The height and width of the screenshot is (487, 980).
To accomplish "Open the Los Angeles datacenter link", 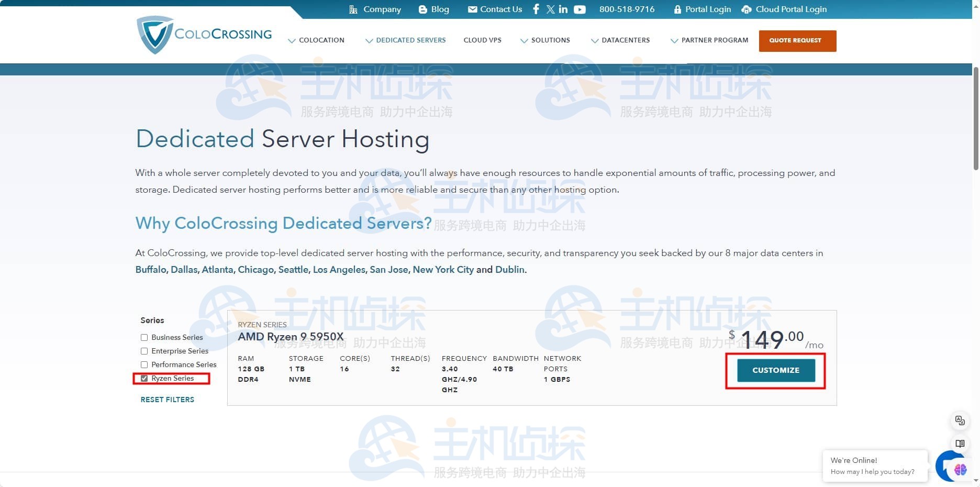I will (x=339, y=270).
